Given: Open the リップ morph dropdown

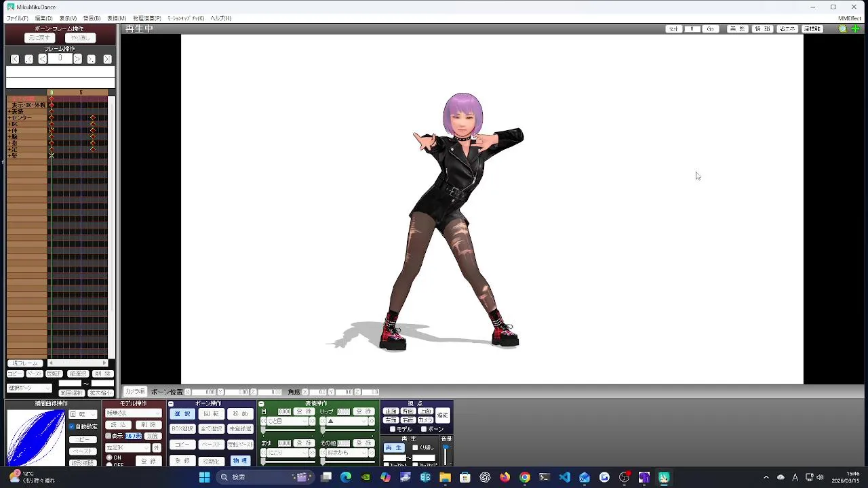Looking at the screenshot, I should (x=347, y=421).
